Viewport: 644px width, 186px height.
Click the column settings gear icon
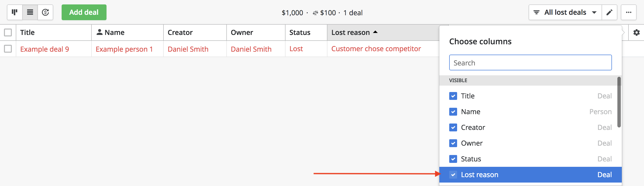(636, 32)
